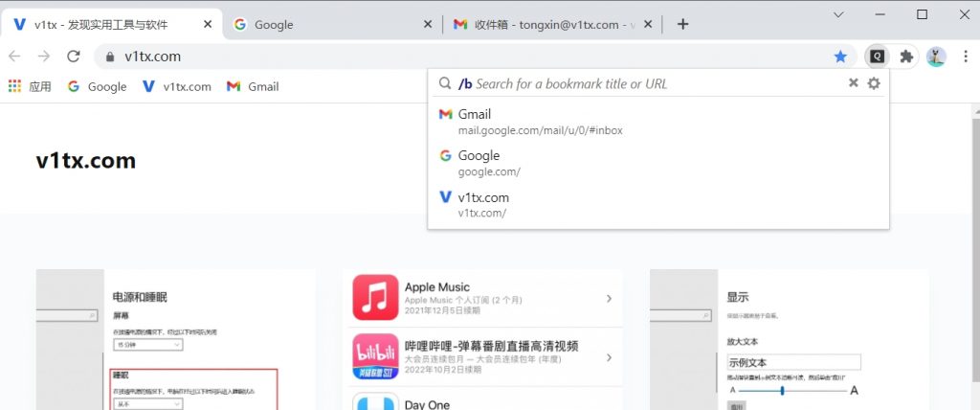Close the v1tx tab
980x410 pixels.
coord(208,24)
